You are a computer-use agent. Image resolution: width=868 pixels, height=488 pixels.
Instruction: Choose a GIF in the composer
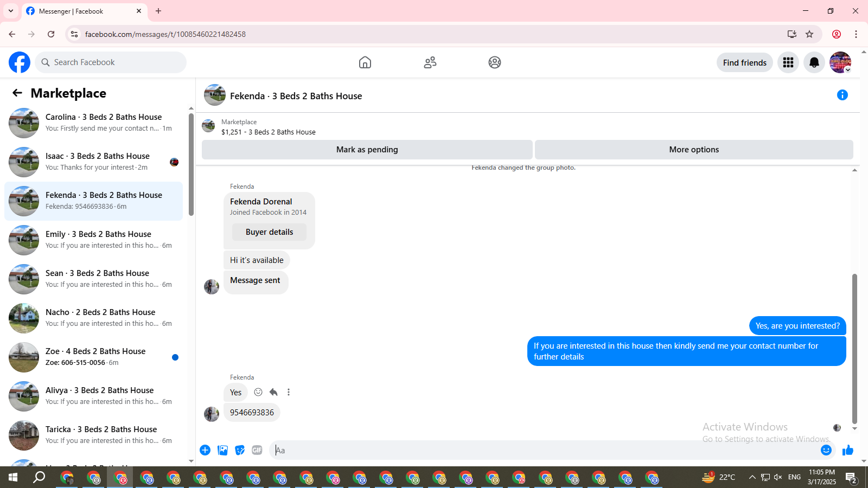[x=257, y=450]
